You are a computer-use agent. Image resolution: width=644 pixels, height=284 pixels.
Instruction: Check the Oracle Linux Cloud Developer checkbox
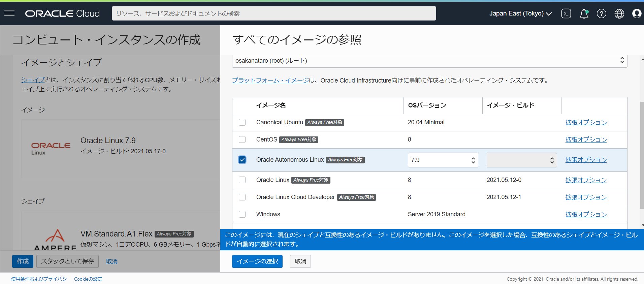pos(242,197)
